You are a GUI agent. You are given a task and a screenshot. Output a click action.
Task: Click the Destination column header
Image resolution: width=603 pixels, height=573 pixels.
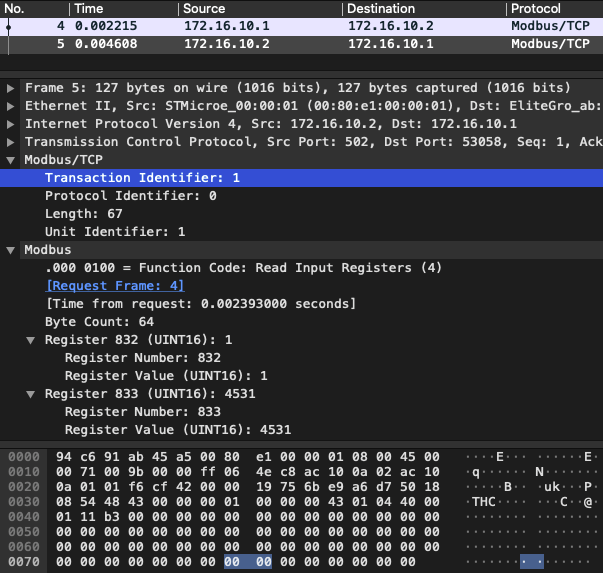pos(422,8)
